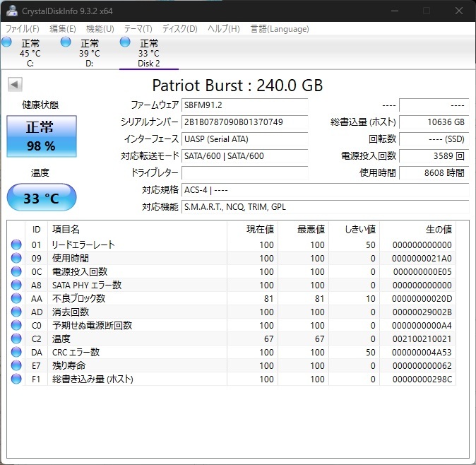
Task: Click status orb for C: drive
Action: [6, 42]
